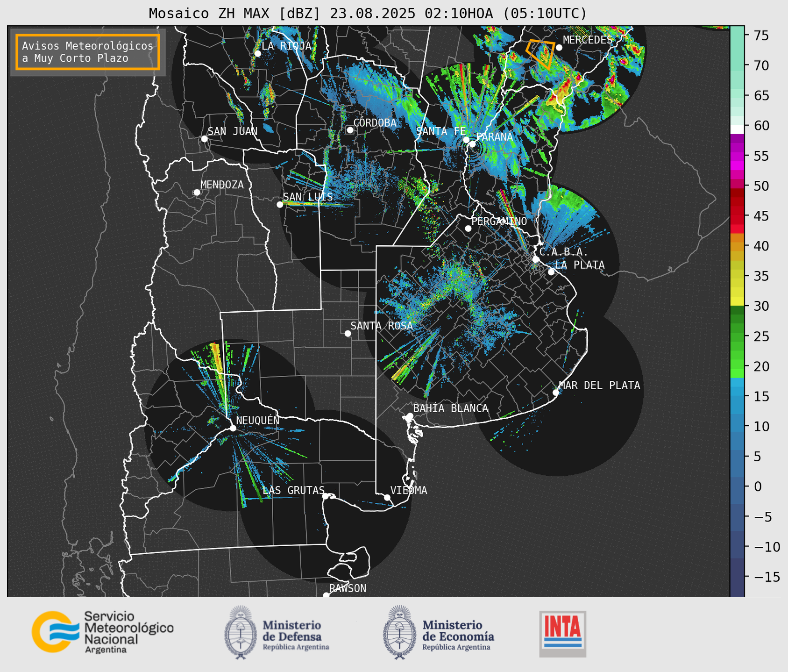Click the PERGAMINO city marker
Image resolution: width=788 pixels, height=672 pixels.
click(468, 229)
